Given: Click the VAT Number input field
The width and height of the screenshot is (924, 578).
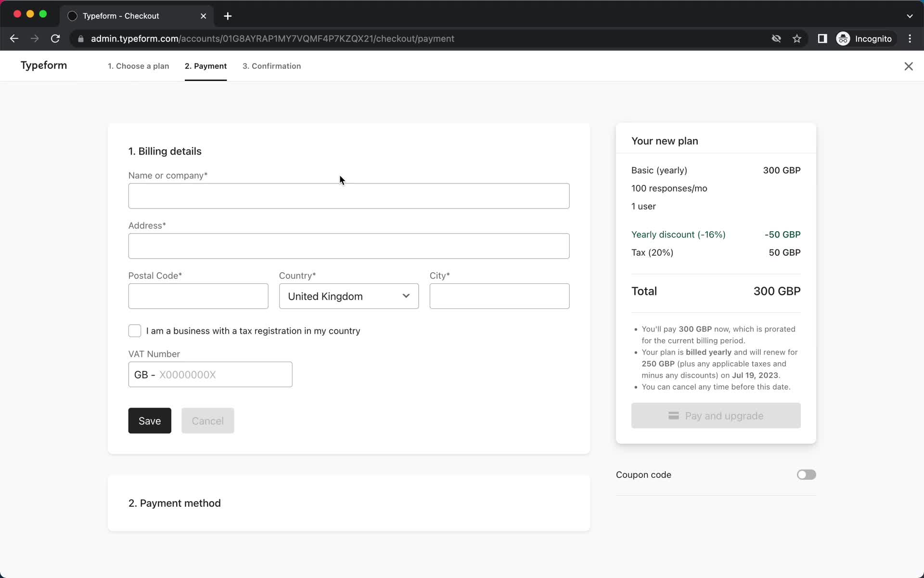Looking at the screenshot, I should [x=210, y=374].
